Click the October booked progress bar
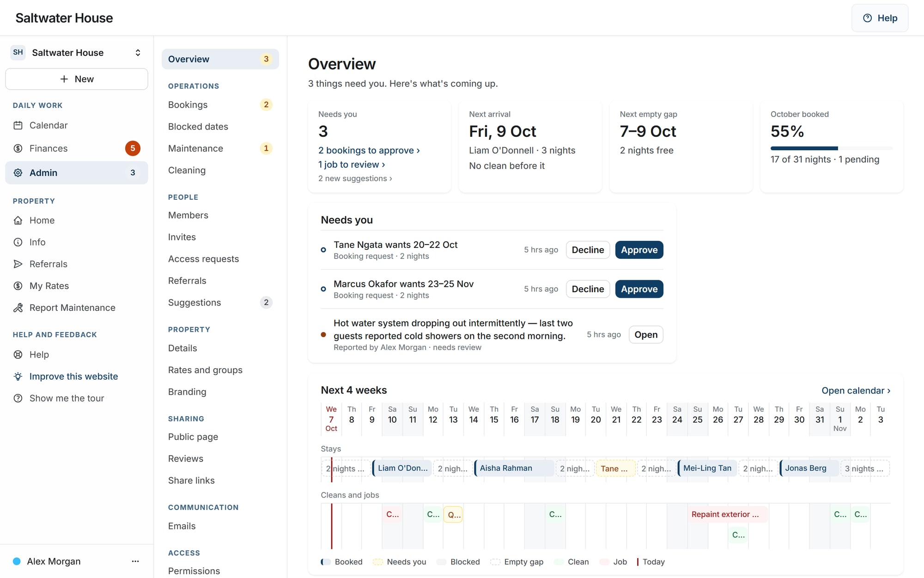Image resolution: width=924 pixels, height=578 pixels. tap(832, 148)
